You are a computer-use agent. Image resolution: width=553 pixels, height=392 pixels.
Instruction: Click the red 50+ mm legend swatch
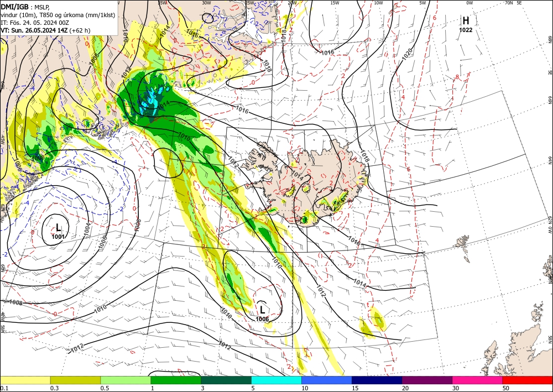[x=528, y=380]
